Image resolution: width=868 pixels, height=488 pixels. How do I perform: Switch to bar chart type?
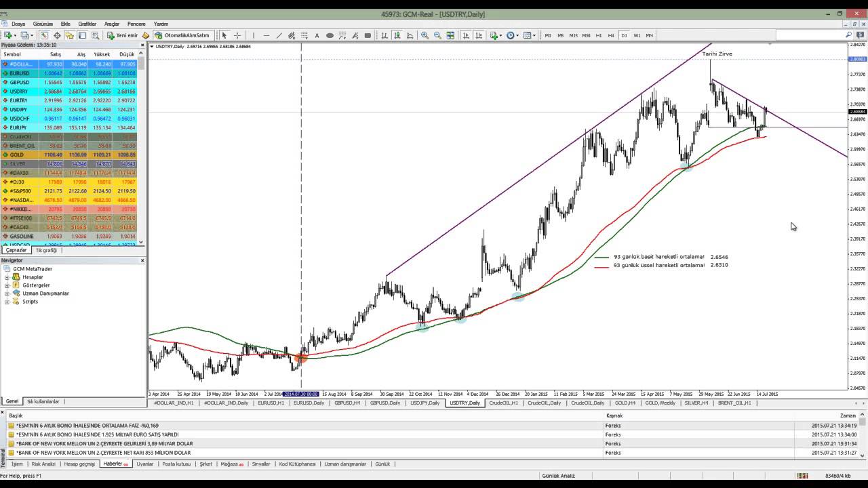[x=384, y=35]
